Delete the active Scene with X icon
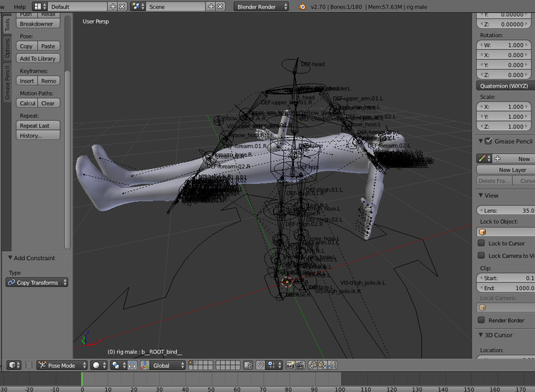The width and height of the screenshot is (535, 392). tap(220, 6)
